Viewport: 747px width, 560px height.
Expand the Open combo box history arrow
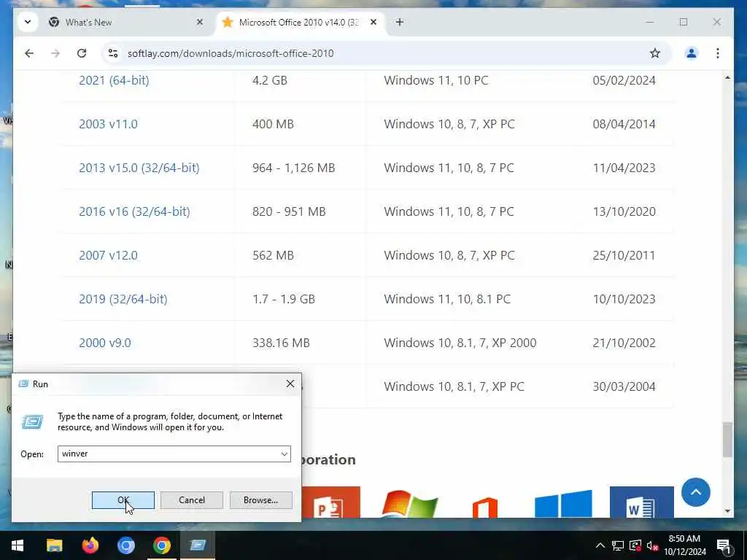coord(284,454)
